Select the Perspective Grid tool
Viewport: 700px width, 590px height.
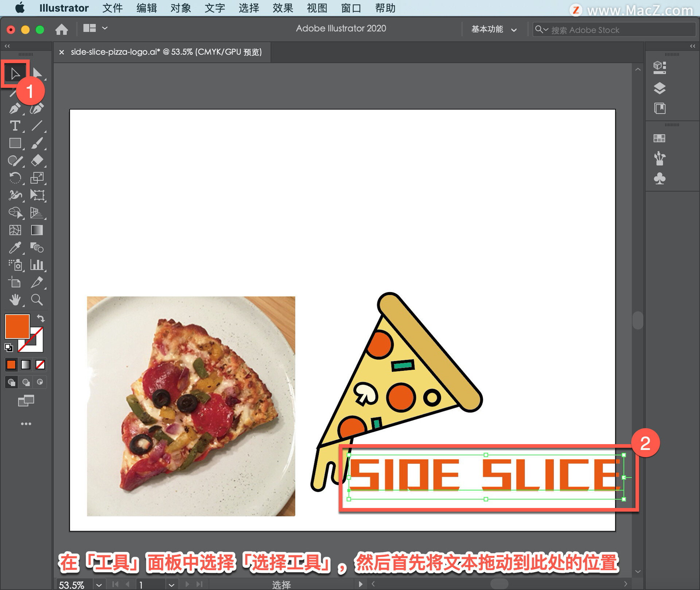tap(37, 213)
